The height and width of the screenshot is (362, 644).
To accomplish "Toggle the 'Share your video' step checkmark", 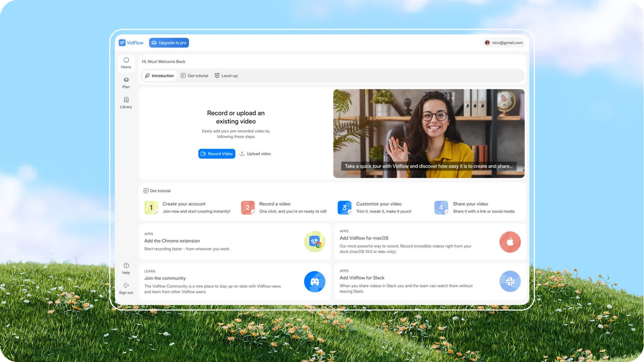I will coord(446,212).
